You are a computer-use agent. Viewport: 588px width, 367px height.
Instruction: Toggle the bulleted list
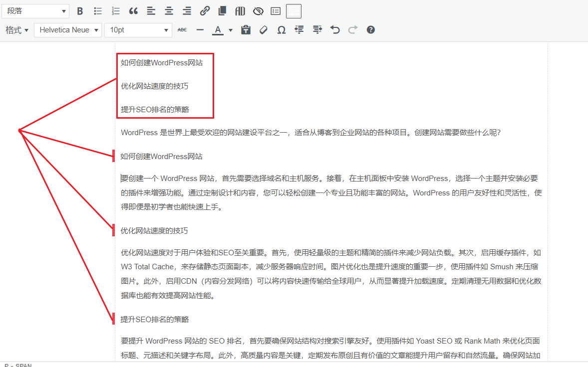pos(98,10)
